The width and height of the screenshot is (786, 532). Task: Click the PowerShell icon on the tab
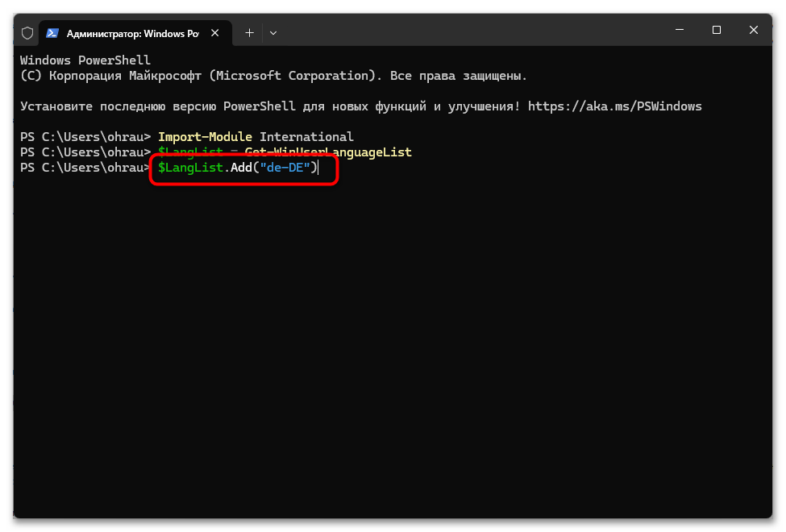pos(52,33)
